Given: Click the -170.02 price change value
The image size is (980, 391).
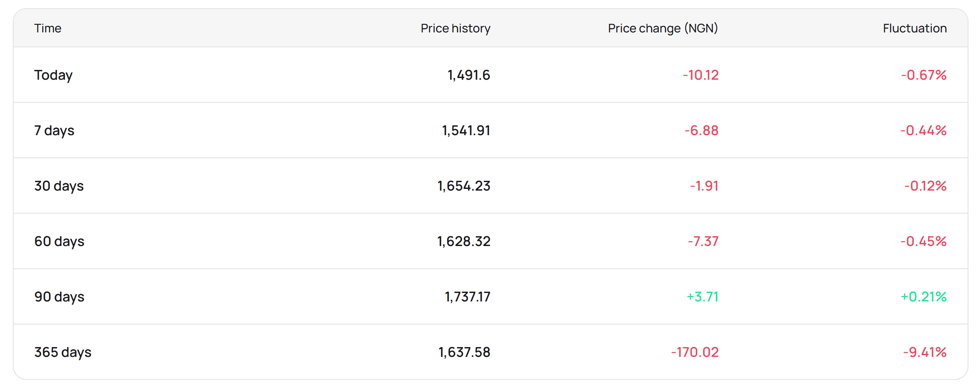Looking at the screenshot, I should coord(695,352).
